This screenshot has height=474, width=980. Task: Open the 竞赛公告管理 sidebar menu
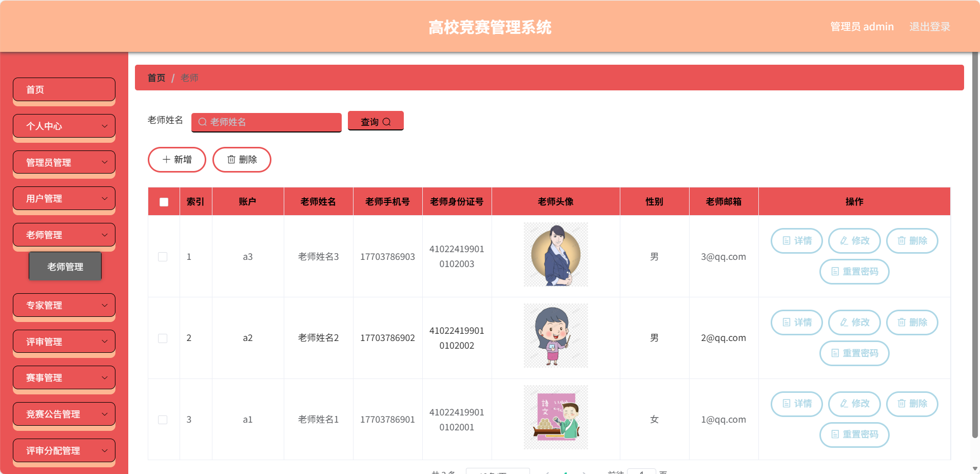tap(64, 414)
